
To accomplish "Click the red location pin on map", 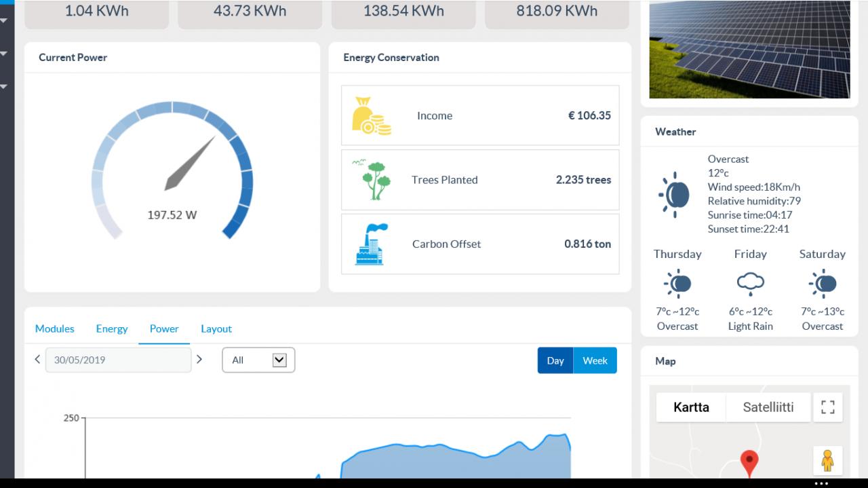I will (749, 464).
